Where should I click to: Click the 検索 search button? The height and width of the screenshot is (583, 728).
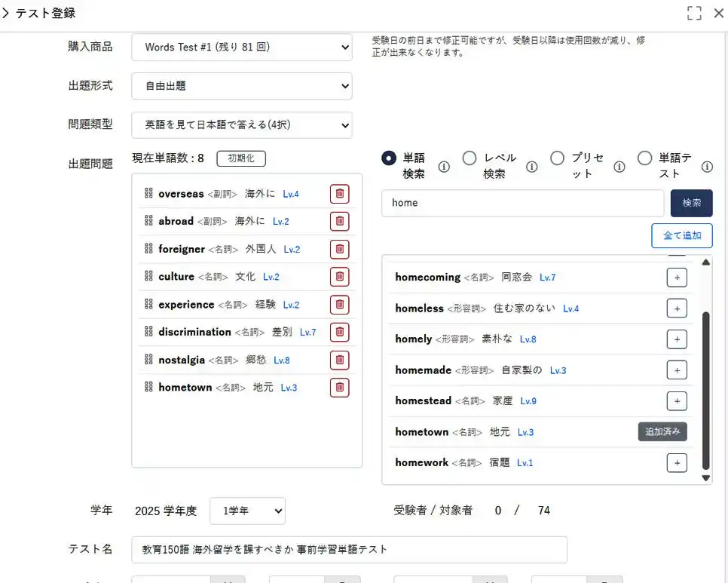tap(691, 203)
